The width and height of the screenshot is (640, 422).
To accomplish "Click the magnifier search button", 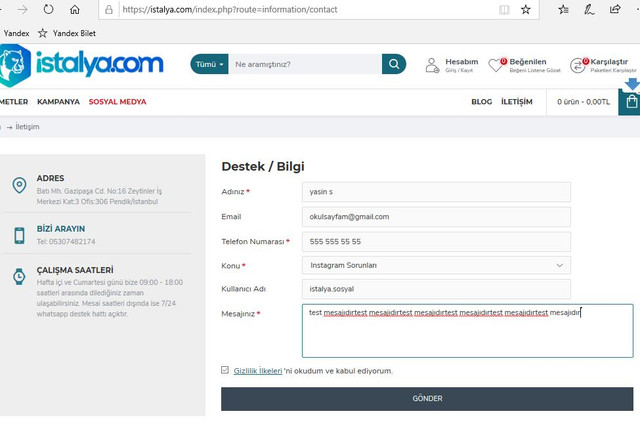I will 394,64.
